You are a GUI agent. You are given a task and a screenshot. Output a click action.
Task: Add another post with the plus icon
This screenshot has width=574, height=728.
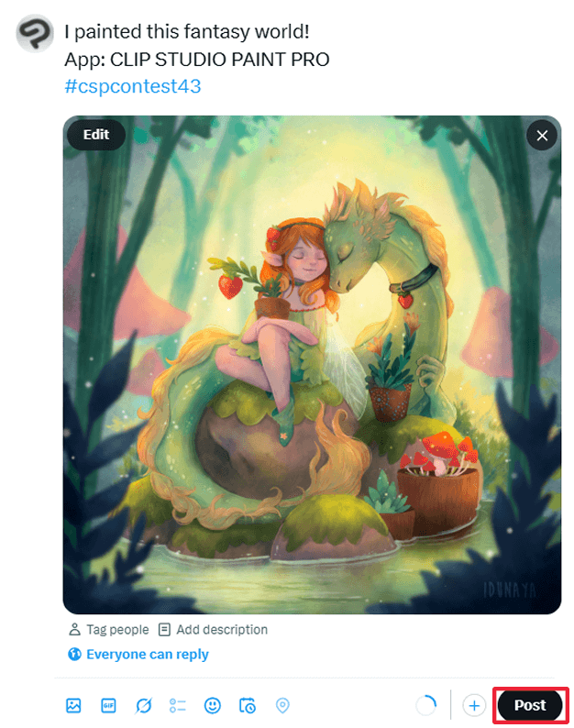[474, 705]
